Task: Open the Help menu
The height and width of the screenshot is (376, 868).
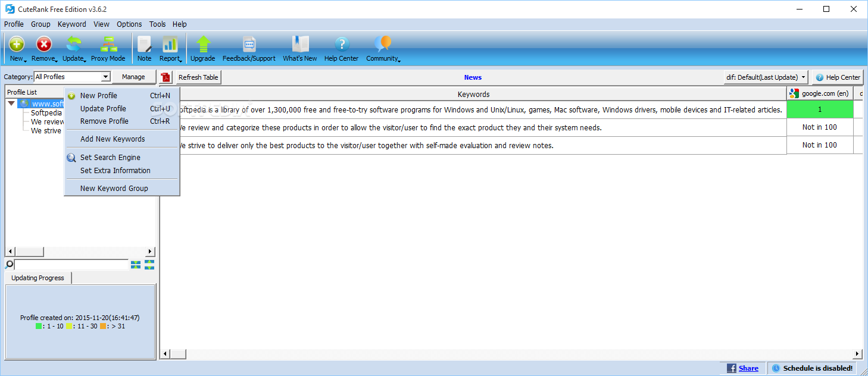Action: [x=179, y=24]
